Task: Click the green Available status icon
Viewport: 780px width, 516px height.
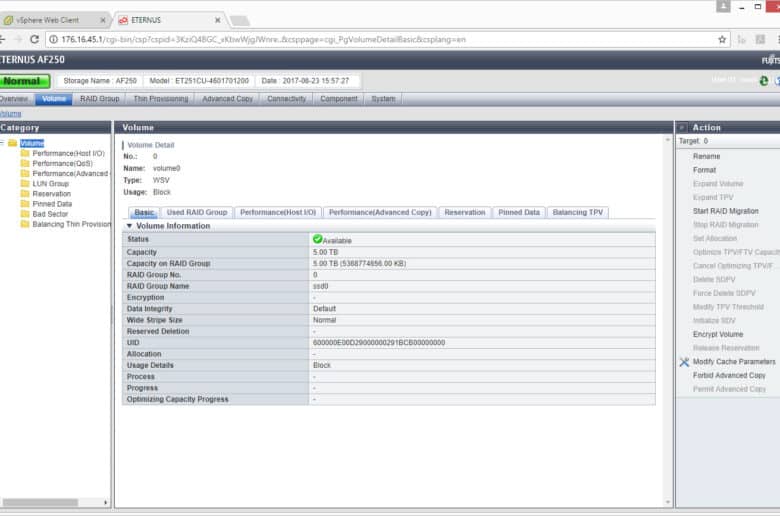Action: (317, 239)
